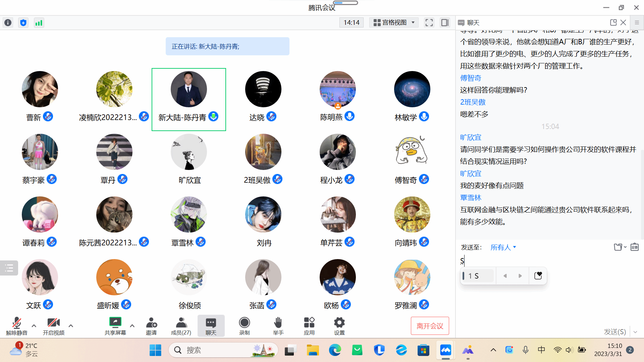This screenshot has width=644, height=362.
Task: Click the Send (发送(S)) button
Action: pos(614,331)
